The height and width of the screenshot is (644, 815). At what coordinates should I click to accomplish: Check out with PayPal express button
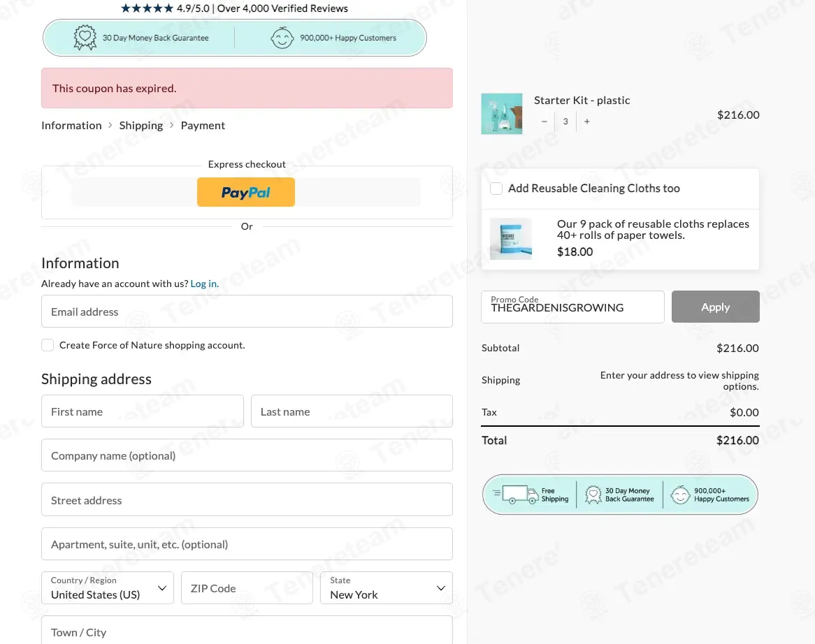[x=246, y=192]
